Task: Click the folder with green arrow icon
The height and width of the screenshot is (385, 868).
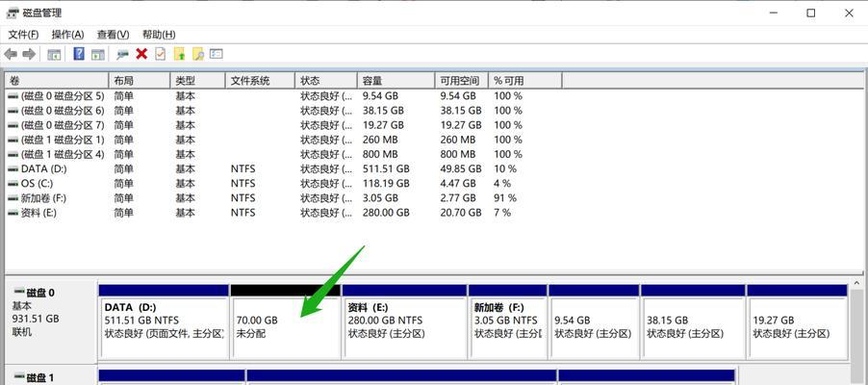Action: [x=179, y=54]
